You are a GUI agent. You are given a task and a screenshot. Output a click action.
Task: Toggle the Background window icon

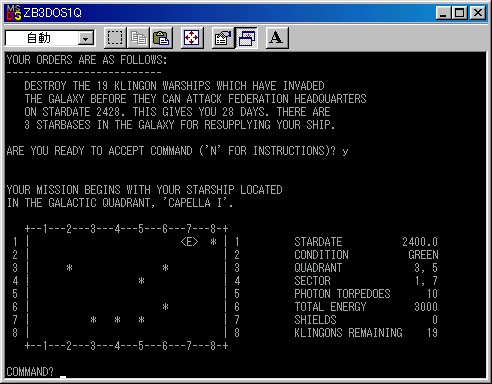tap(246, 38)
